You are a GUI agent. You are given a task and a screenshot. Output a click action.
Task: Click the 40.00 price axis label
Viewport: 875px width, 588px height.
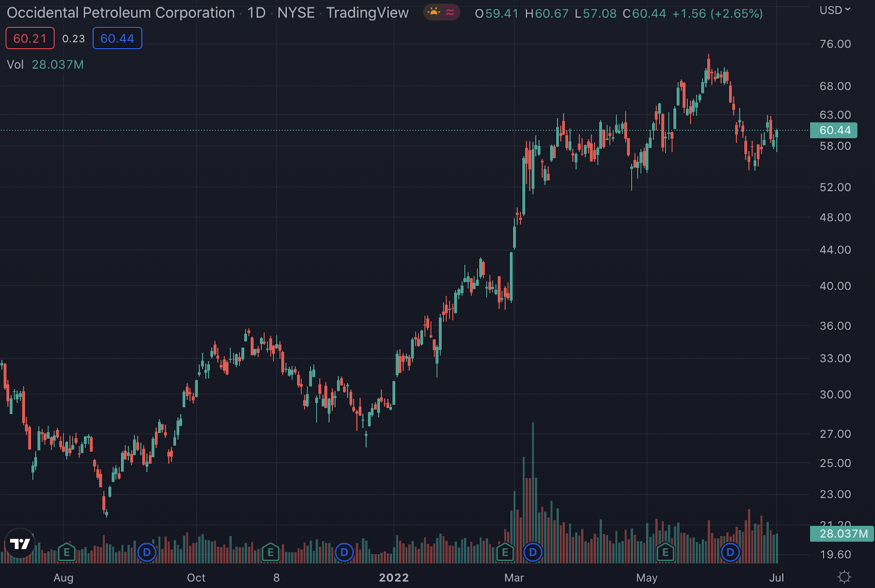[835, 286]
